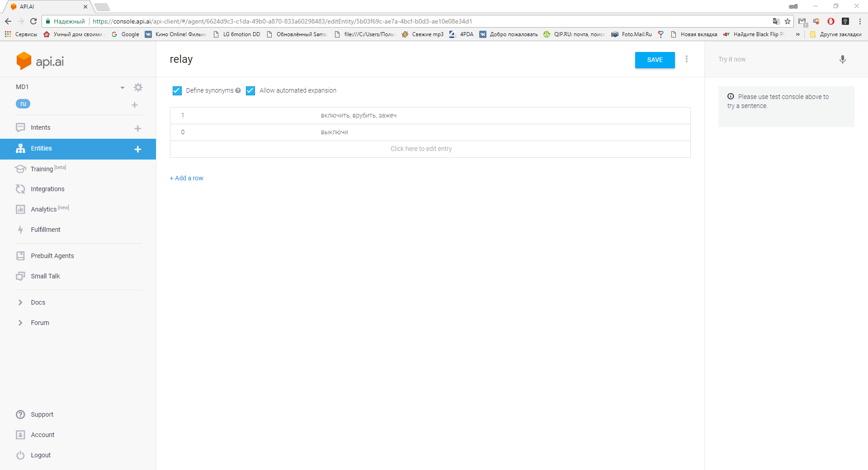Click the api.ai logo

pyautogui.click(x=40, y=61)
